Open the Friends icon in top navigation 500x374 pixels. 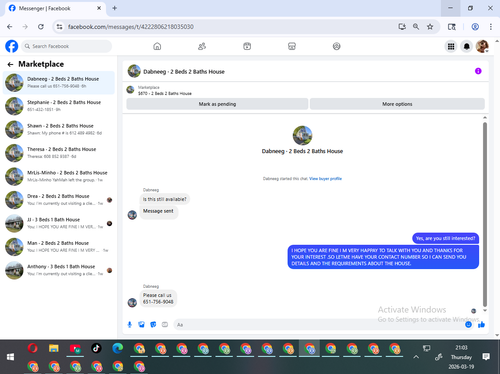(x=202, y=46)
